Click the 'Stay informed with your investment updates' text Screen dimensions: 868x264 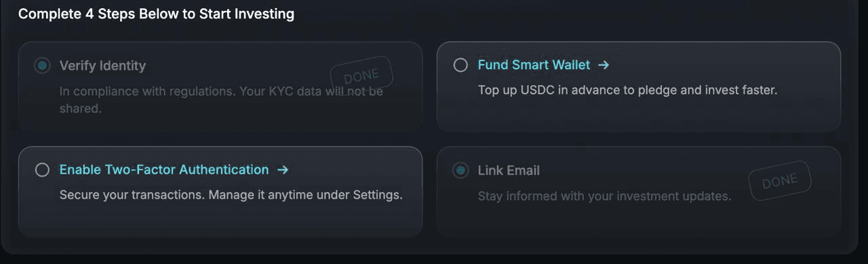pos(604,197)
